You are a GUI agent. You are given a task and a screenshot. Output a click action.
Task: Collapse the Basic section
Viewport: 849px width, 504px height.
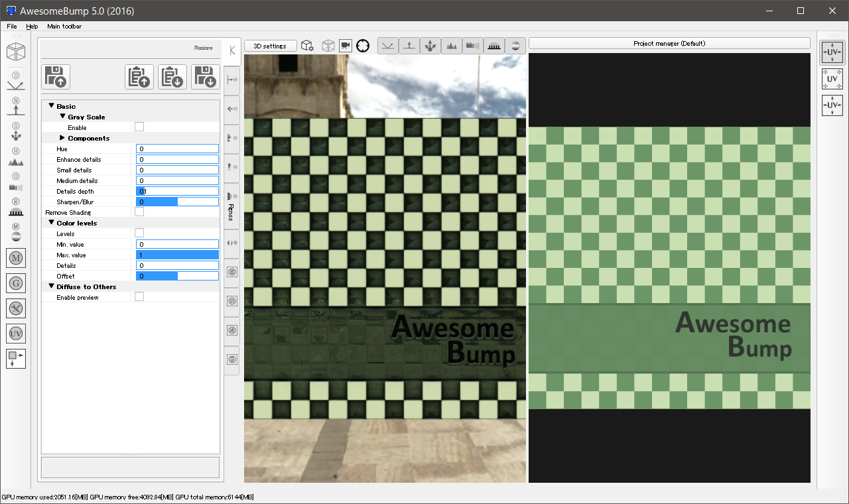coord(51,106)
